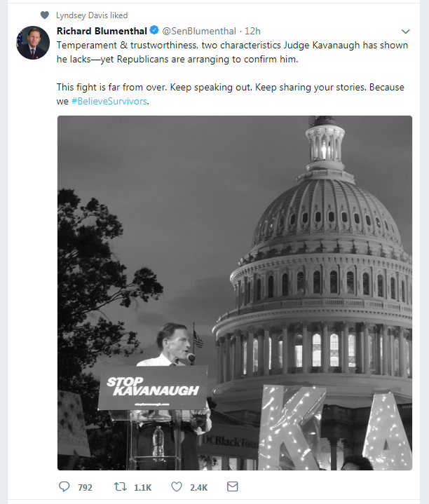Click the @SenBlumenthal handle
The width and height of the screenshot is (429, 504).
[x=200, y=32]
